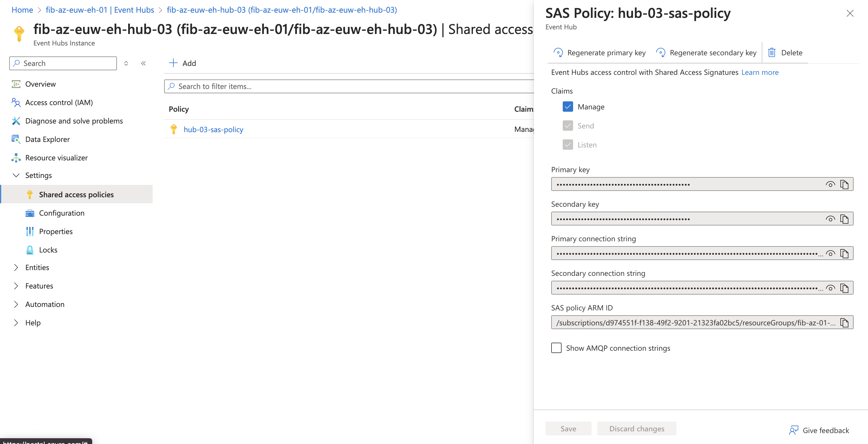868x444 pixels.
Task: Open the Configuration menu item
Action: click(62, 213)
